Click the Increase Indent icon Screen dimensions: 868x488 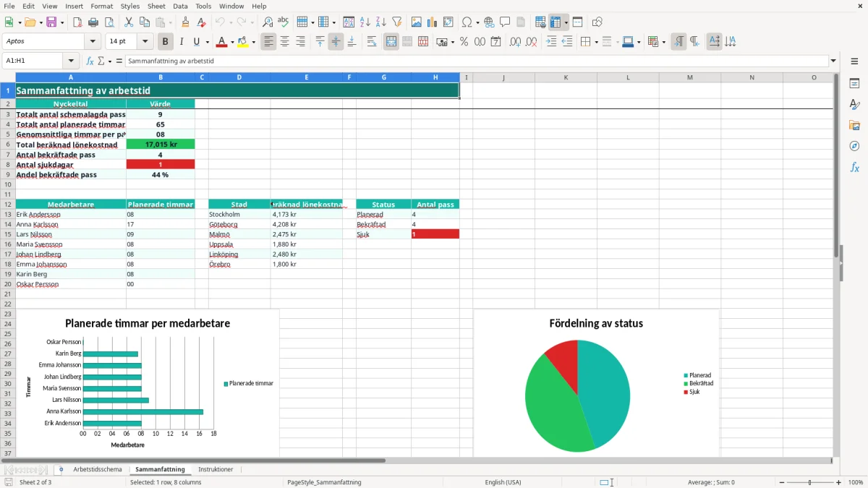pos(551,42)
